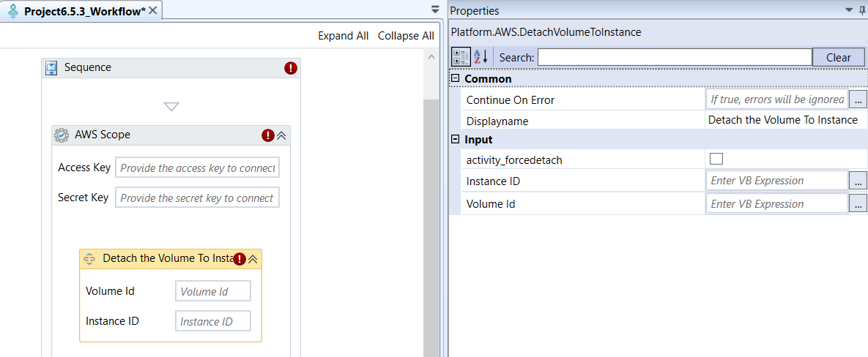Click the Platform.AWS.DetachVolumeToInstance label
The height and width of the screenshot is (357, 868).
(x=546, y=33)
